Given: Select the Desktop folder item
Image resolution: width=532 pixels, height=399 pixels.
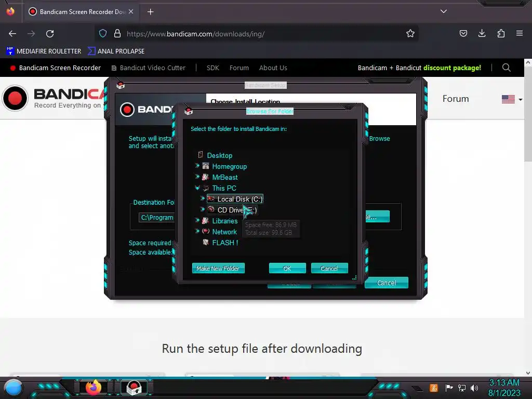Looking at the screenshot, I should coord(220,155).
